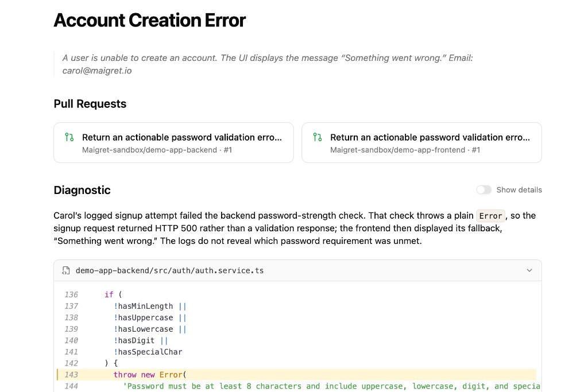Click line number 139
This screenshot has width=588, height=392.
pyautogui.click(x=71, y=329)
